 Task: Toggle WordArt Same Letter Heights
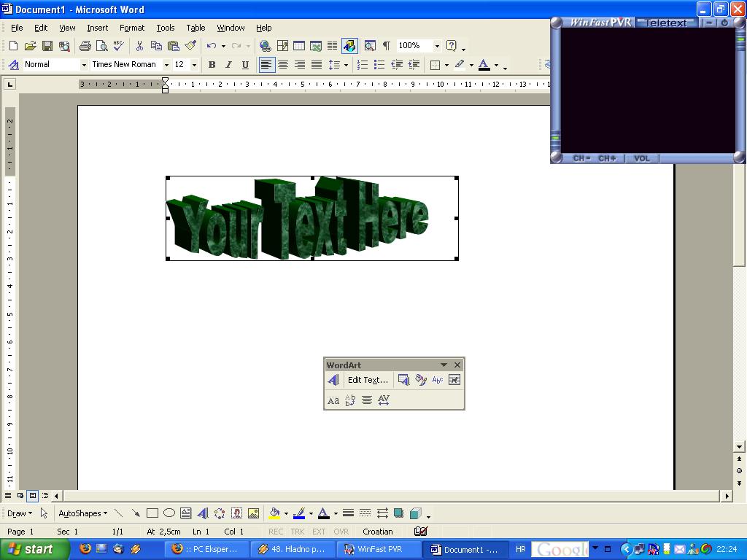[x=333, y=400]
